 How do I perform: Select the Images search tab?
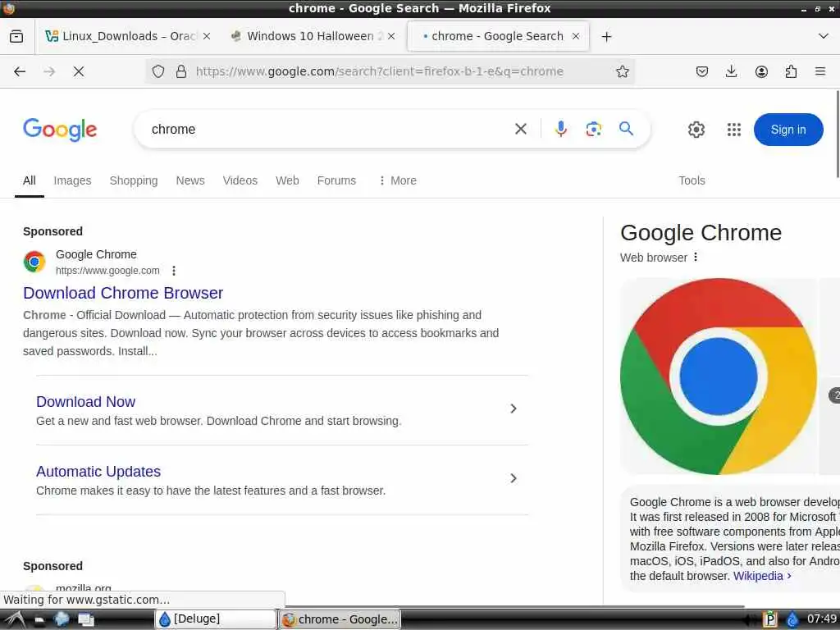coord(72,180)
